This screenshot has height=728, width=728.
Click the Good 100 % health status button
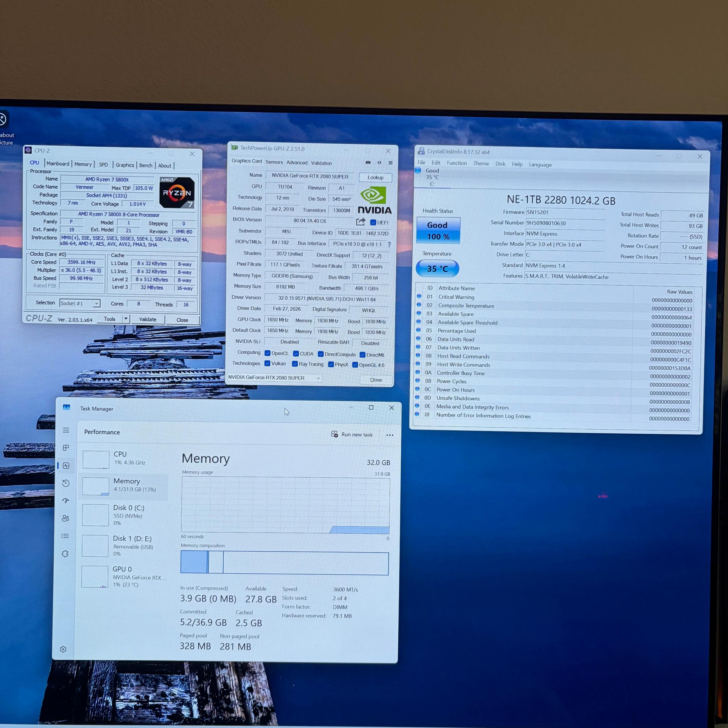(438, 231)
